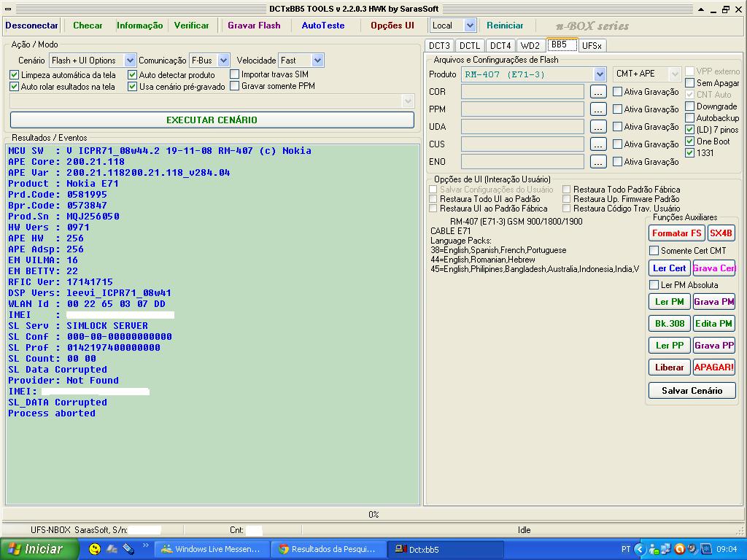Open the Comunicação F-Bus dropdown
Screen dimensions: 747x560
coord(223,61)
